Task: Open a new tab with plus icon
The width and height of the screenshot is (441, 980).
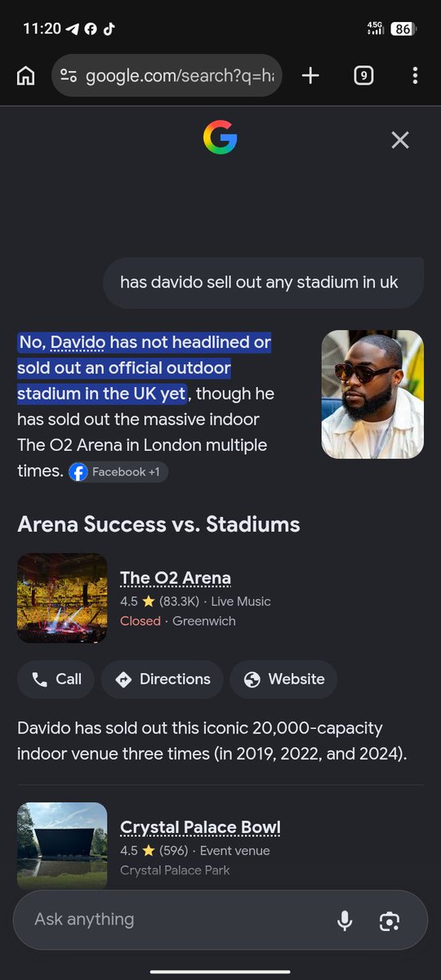Action: click(310, 76)
